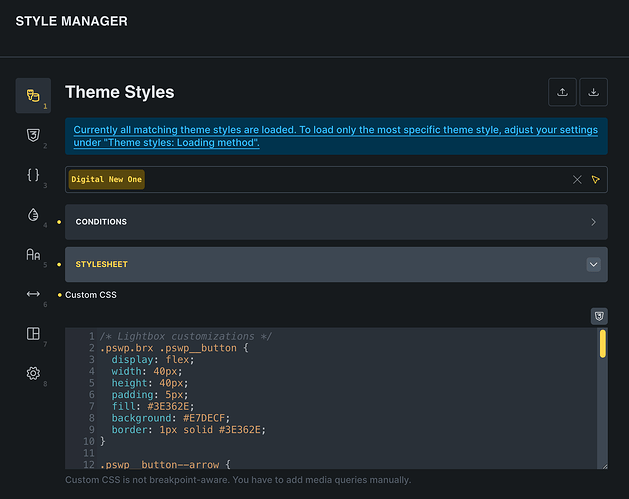Open the color droplet sidebar tab
The height and width of the screenshot is (499, 629).
click(33, 215)
